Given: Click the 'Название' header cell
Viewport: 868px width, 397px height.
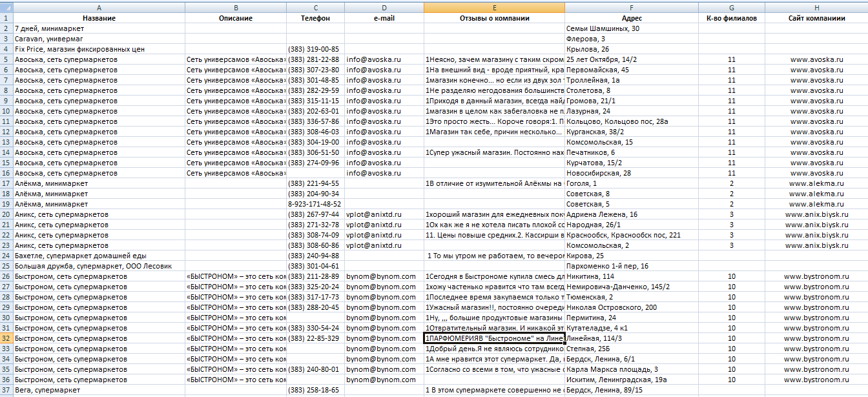Looking at the screenshot, I should coord(99,18).
